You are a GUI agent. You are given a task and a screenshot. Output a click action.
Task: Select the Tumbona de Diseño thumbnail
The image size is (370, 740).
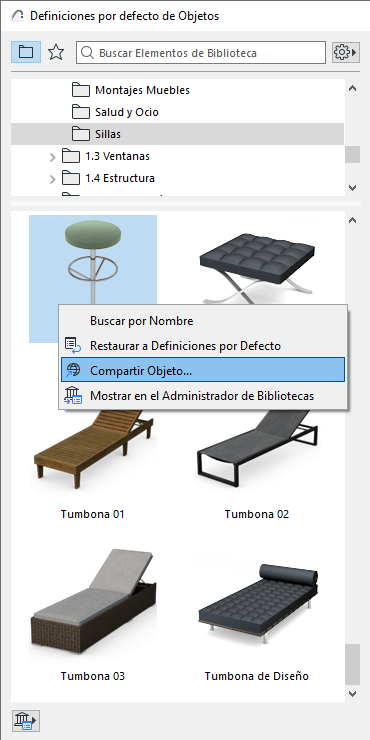[x=257, y=604]
